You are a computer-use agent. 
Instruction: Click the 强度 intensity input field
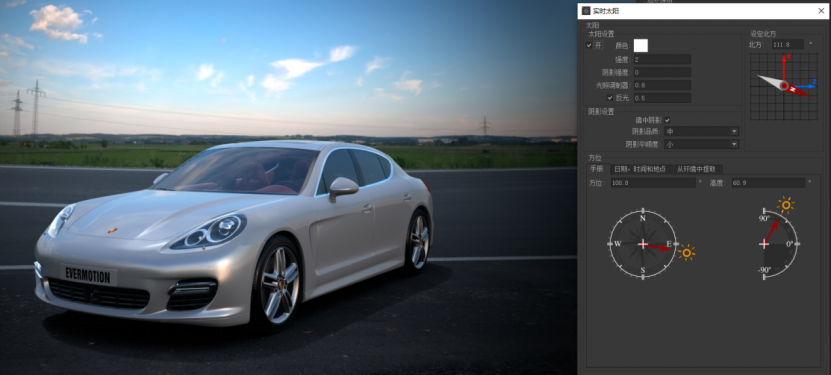662,59
